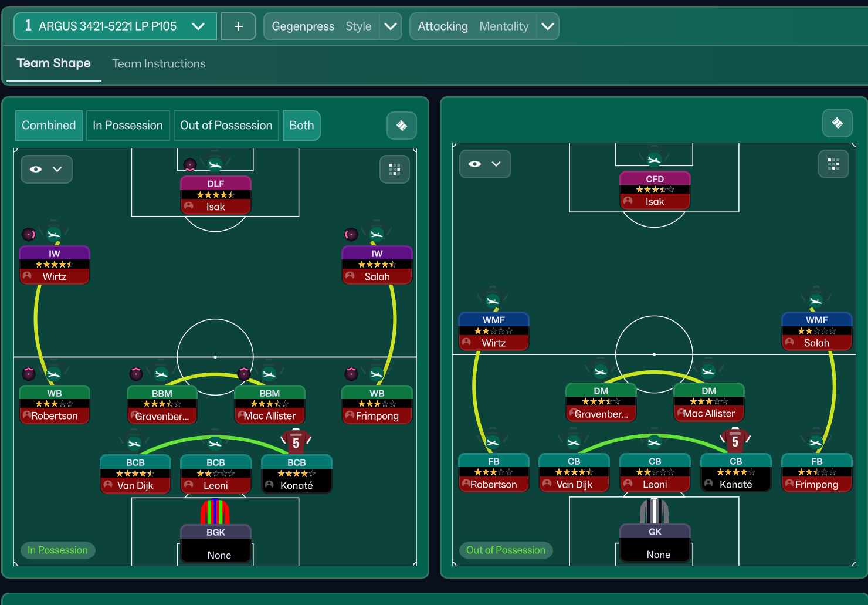Open the Attacking Mentality dropdown
868x605 pixels.
coord(547,26)
